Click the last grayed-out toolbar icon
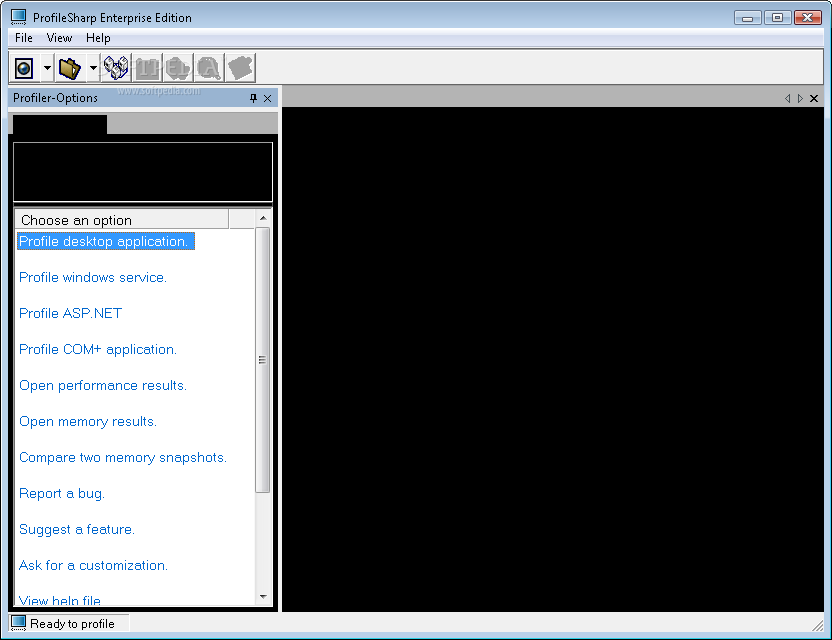832x640 pixels. click(x=240, y=68)
